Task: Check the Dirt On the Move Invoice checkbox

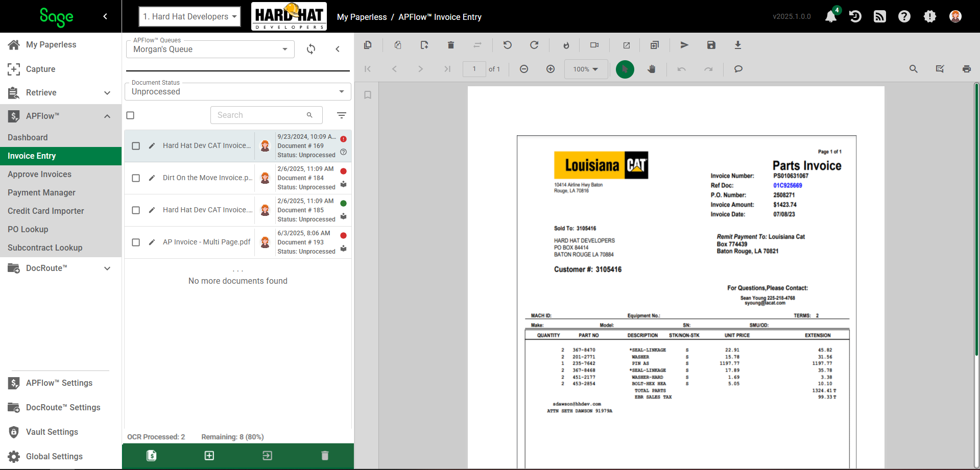Action: coord(136,178)
